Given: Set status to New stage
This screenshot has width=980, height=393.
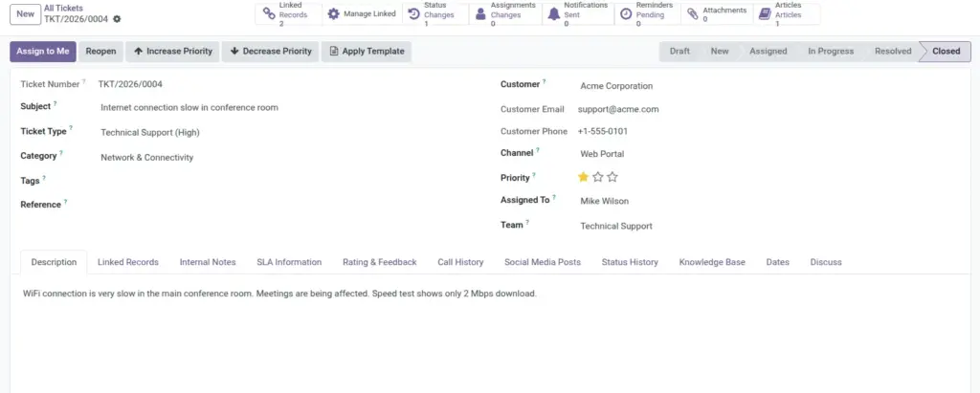Looking at the screenshot, I should (720, 52).
